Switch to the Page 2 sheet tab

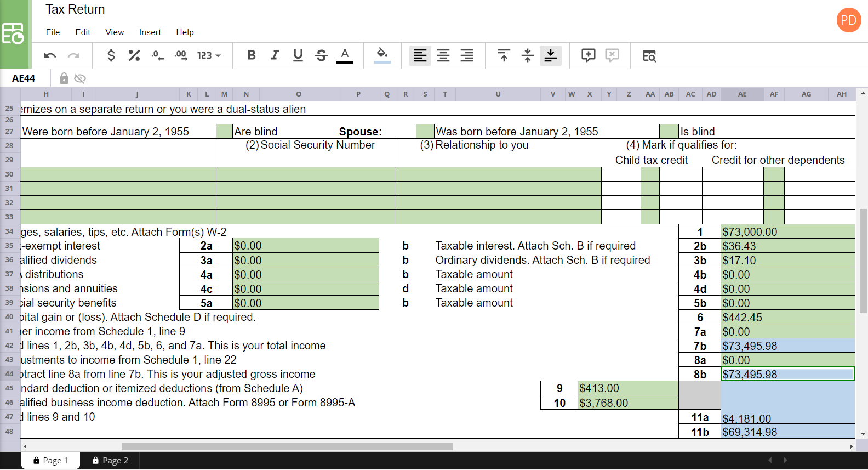(x=110, y=461)
